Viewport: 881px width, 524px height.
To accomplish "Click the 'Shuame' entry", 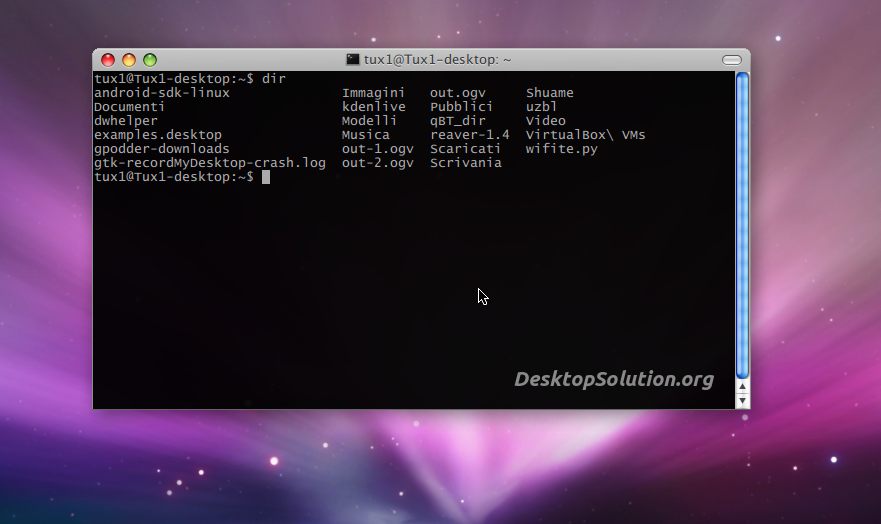I will coord(550,93).
